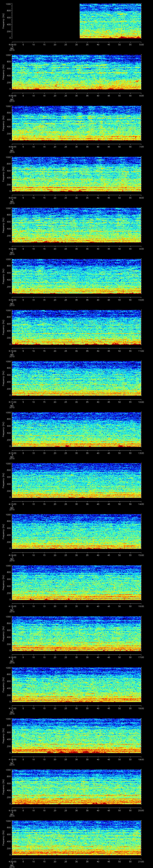Click the 4:10:00 time axis label
Viewport: 153px width, 868px height.
click(x=12, y=351)
